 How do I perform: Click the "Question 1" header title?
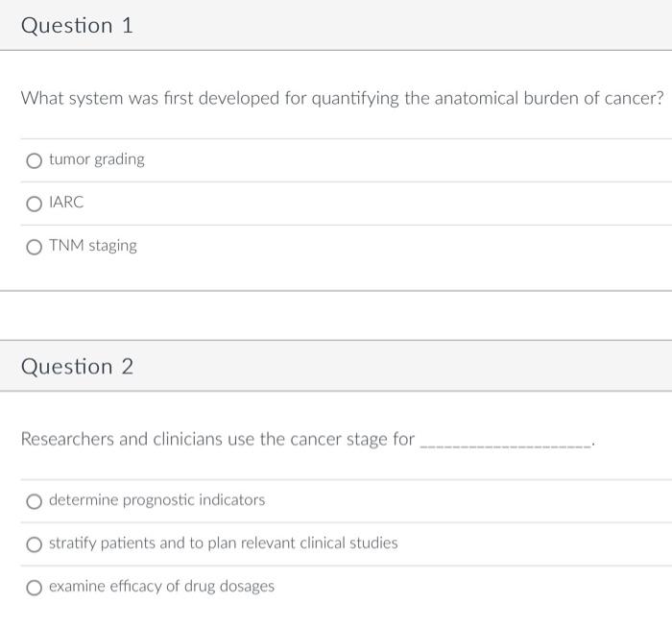77,26
